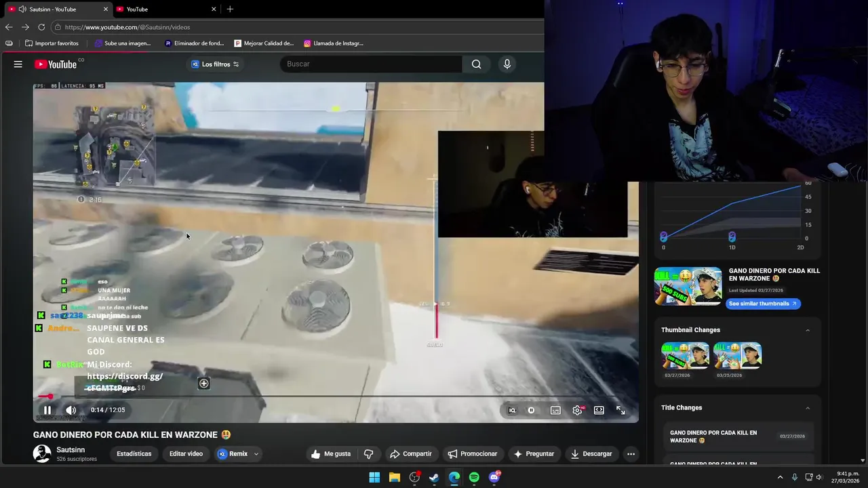Dislike the video with thumbs-down
868x488 pixels.
369,454
